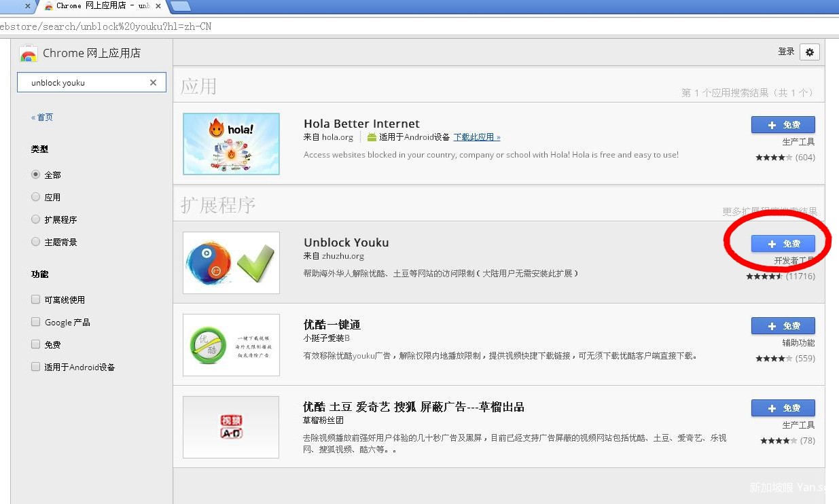Select the 全部 radio button

point(36,175)
